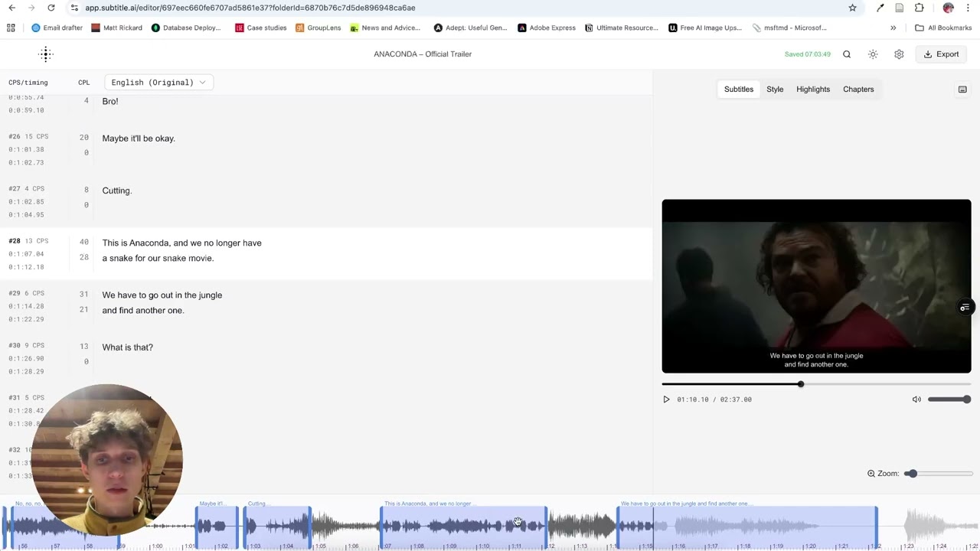Open the All Bookmarks folder
The width and height of the screenshot is (980, 551).
coord(943,28)
